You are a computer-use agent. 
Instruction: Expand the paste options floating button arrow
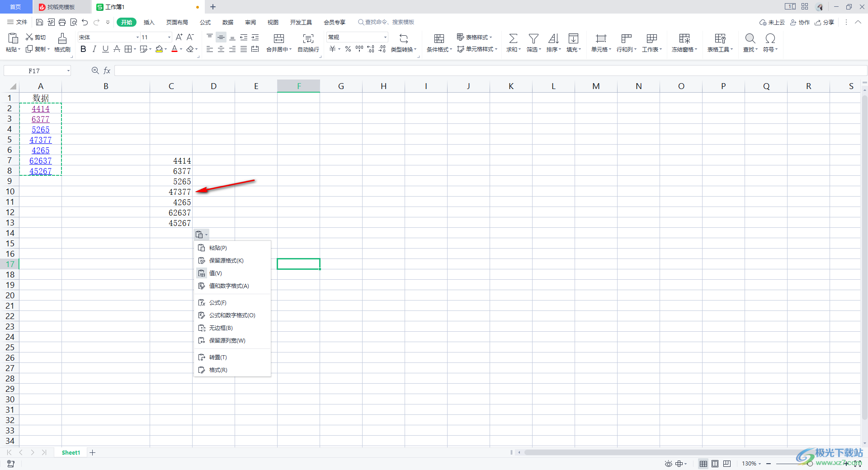tap(207, 235)
